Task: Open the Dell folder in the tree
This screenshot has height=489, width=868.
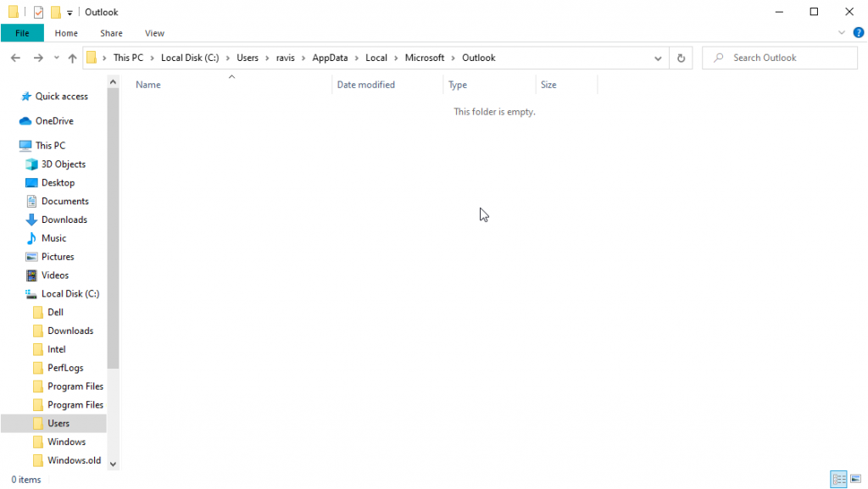Action: coord(55,313)
